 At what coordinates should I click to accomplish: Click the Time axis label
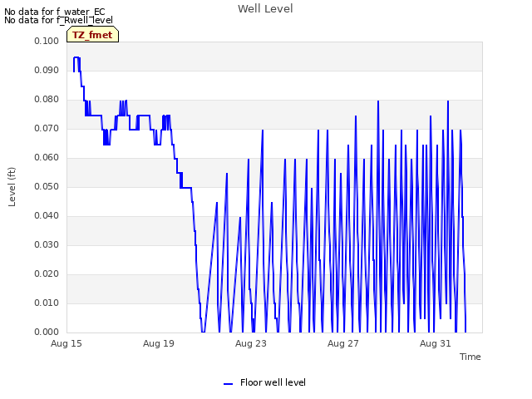(470, 357)
